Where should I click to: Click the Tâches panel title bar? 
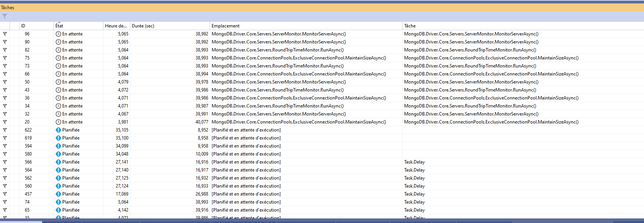tap(322, 8)
